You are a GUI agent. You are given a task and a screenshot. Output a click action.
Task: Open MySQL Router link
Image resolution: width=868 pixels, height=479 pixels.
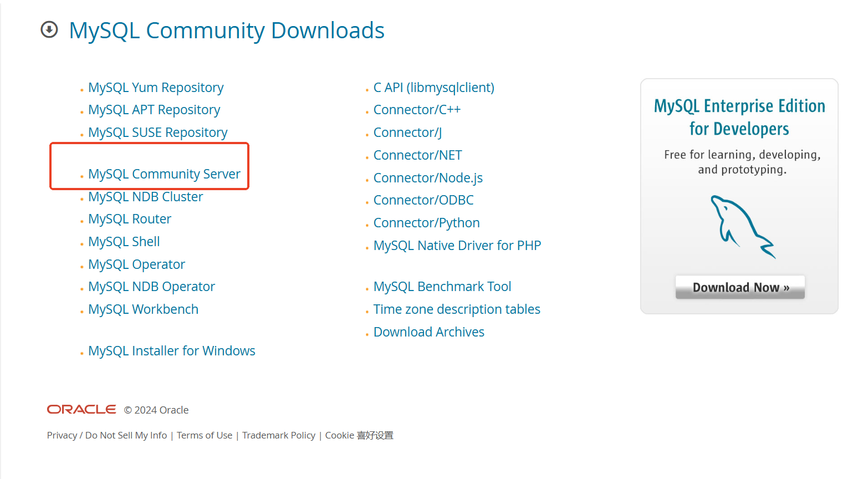tap(130, 219)
